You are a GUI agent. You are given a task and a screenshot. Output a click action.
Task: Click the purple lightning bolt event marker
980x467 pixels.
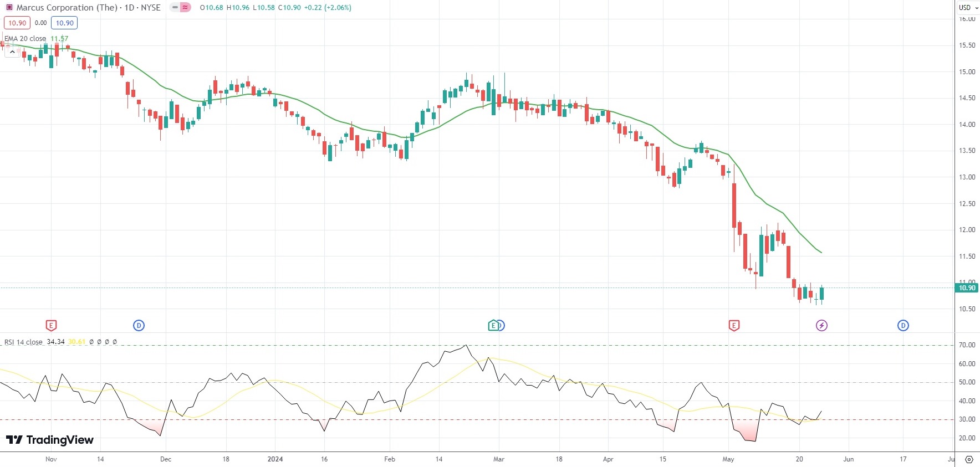point(821,326)
